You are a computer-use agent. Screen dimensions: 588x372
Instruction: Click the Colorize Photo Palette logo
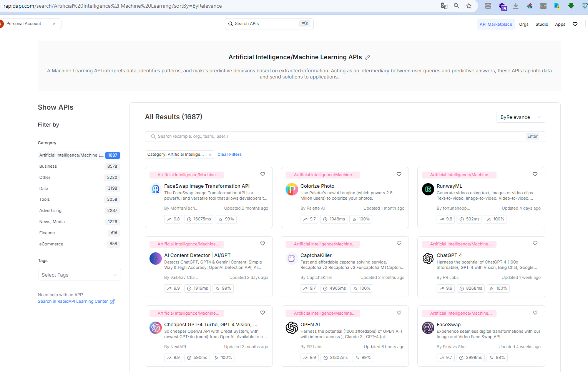pyautogui.click(x=292, y=189)
